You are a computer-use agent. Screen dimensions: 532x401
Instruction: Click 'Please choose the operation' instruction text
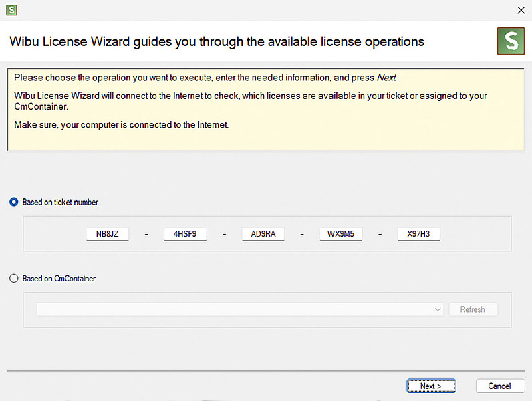pyautogui.click(x=205, y=78)
